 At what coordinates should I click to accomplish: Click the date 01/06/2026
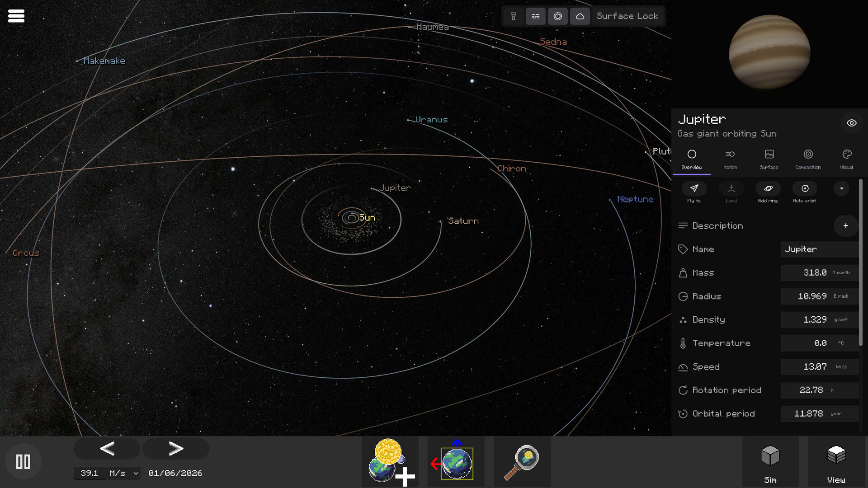point(175,473)
